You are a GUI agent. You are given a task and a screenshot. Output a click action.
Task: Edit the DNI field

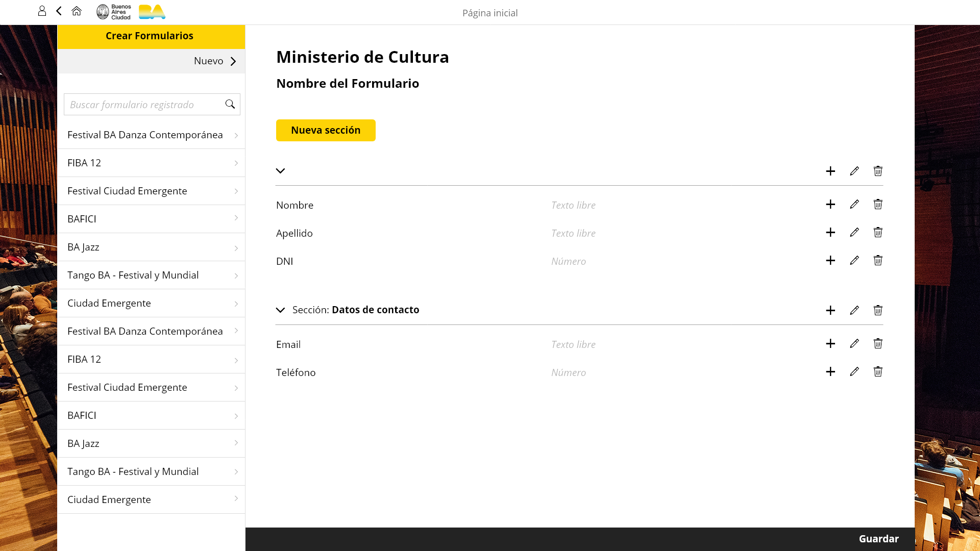point(854,260)
